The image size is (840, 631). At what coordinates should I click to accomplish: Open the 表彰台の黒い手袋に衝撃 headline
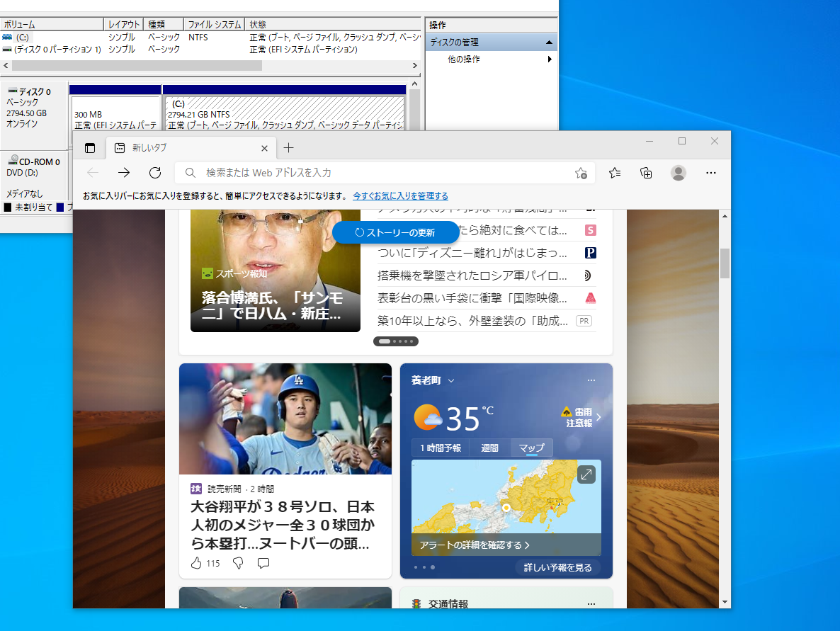(472, 298)
